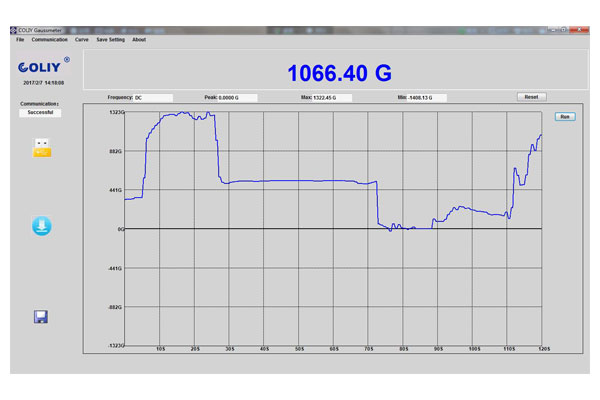Viewport: 600px width, 400px height.
Task: Open the File menu
Action: click(19, 40)
